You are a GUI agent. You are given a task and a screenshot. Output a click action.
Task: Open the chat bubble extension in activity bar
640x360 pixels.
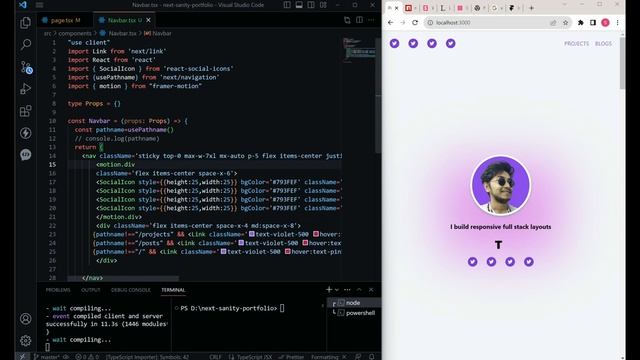click(25, 154)
